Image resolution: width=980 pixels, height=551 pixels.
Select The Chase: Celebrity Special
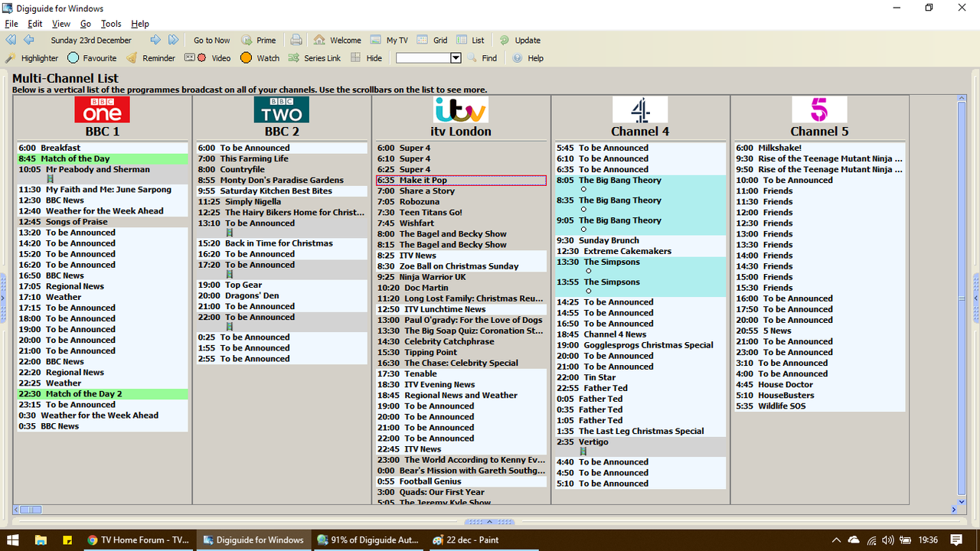click(461, 364)
